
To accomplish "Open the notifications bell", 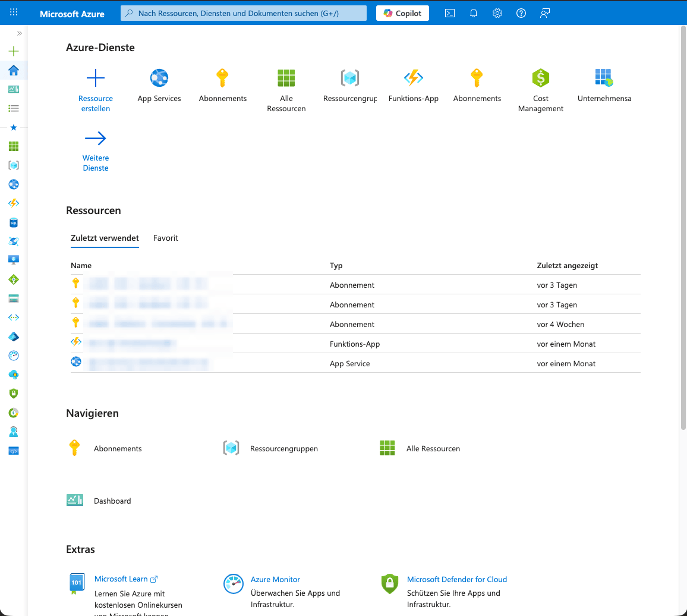I will (x=474, y=13).
